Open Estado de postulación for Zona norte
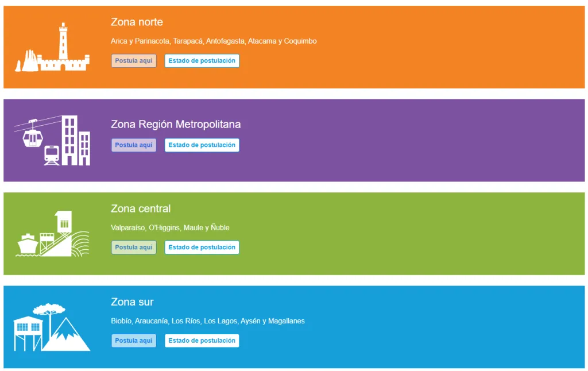The image size is (588, 371). 202,61
